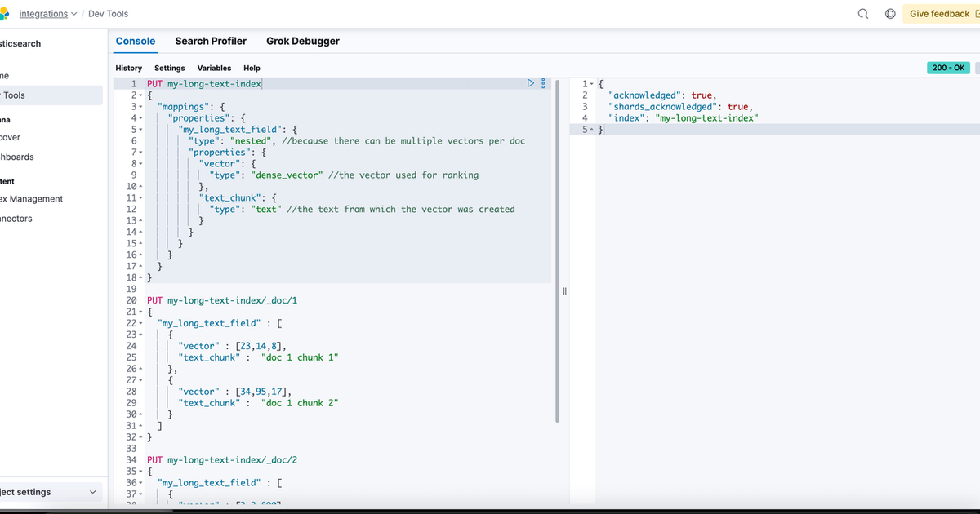This screenshot has height=514, width=980.
Task: Click the Elasticsearch sidebar heading
Action: [x=20, y=43]
